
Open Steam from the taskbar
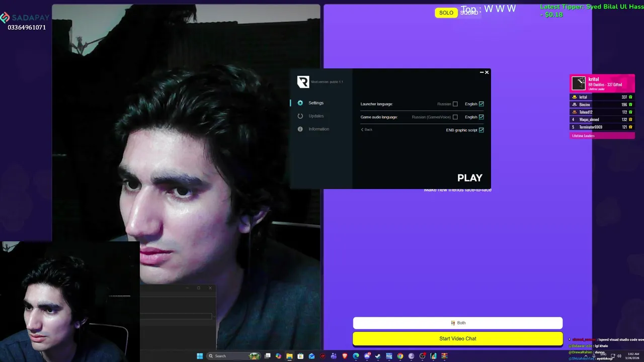377,356
